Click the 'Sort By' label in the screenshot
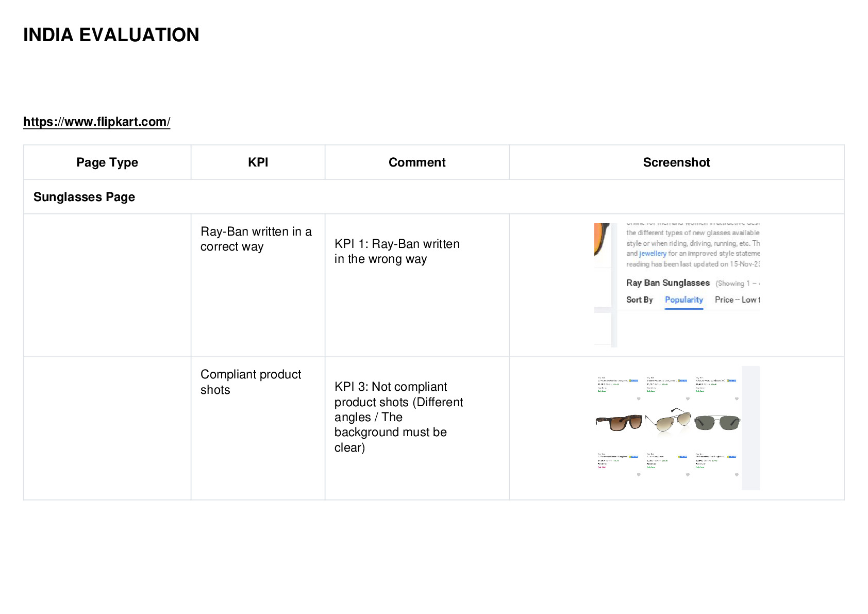868x614 pixels. pos(640,300)
